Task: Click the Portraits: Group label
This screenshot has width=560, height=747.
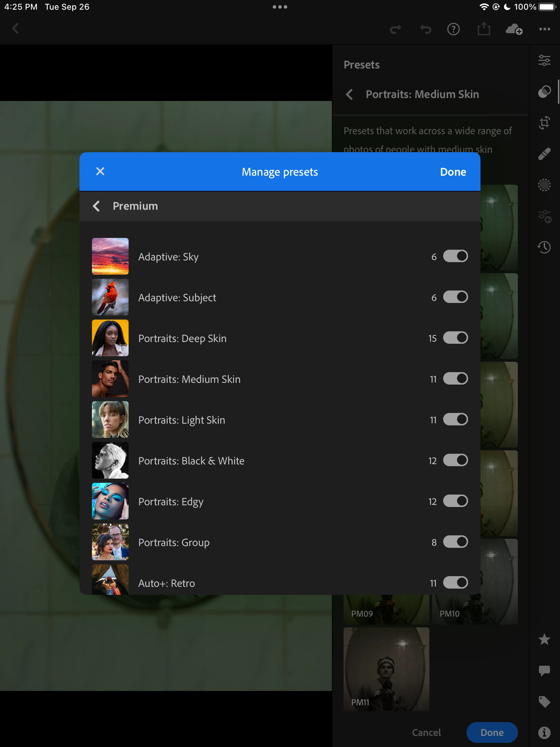Action: tap(174, 543)
